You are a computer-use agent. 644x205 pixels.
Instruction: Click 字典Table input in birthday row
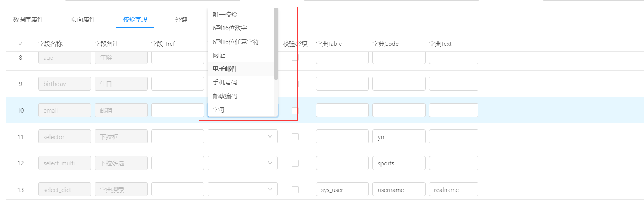pyautogui.click(x=342, y=84)
